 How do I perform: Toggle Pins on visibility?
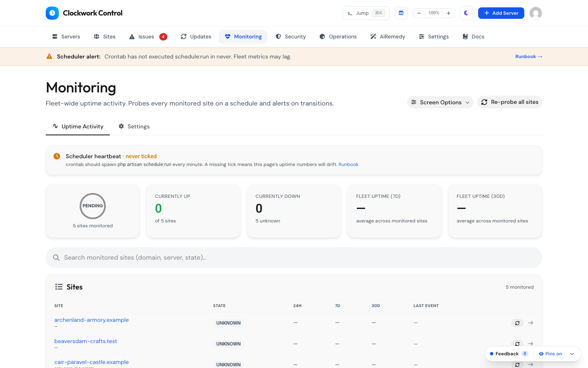(x=550, y=354)
